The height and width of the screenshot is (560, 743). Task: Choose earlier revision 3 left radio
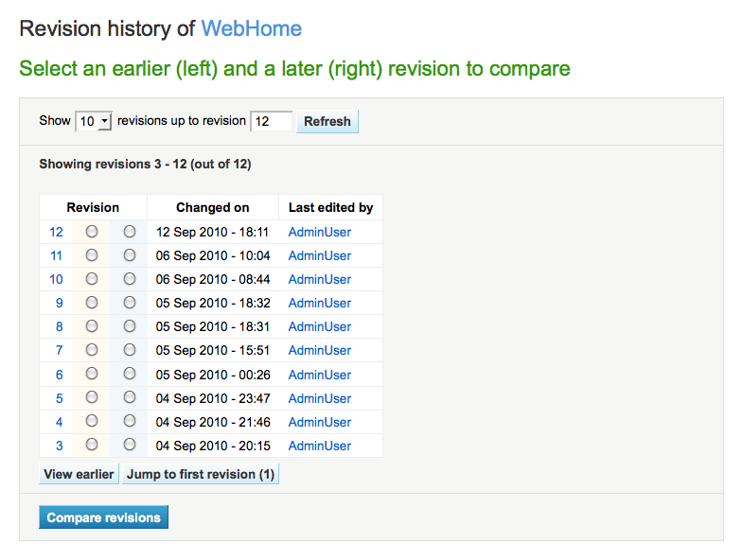tap(91, 445)
